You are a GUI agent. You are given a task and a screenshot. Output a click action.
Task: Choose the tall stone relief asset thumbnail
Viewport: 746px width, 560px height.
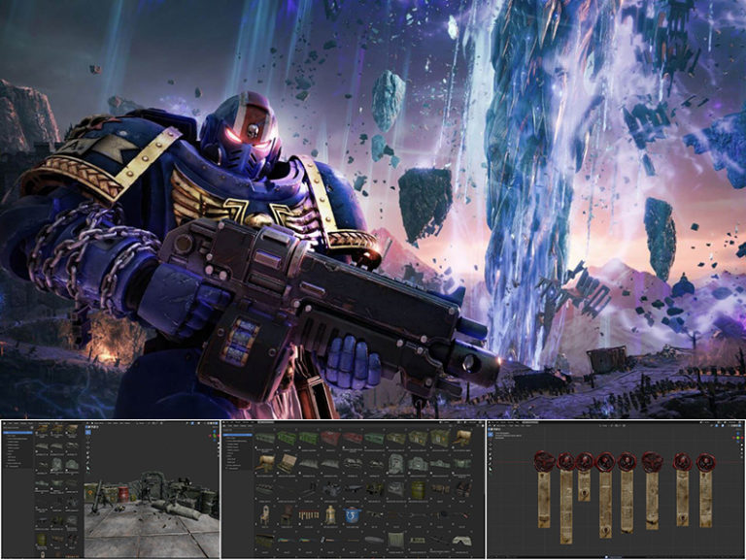(396, 463)
